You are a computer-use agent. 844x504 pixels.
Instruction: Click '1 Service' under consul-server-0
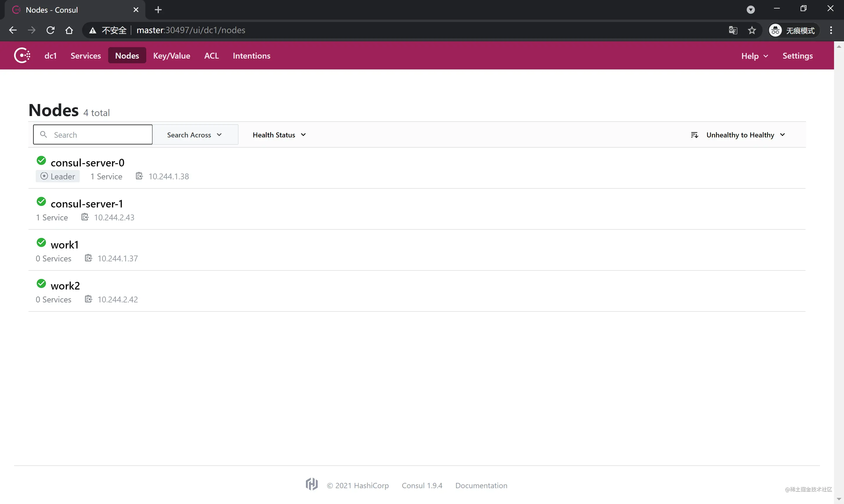click(106, 176)
